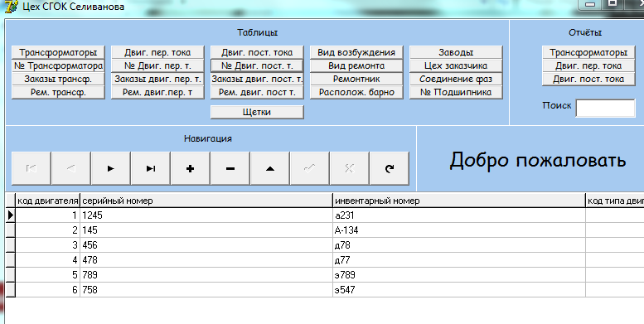The width and height of the screenshot is (644, 324).
Task: Open the Рем. двиг. пост т. table
Action: (257, 93)
